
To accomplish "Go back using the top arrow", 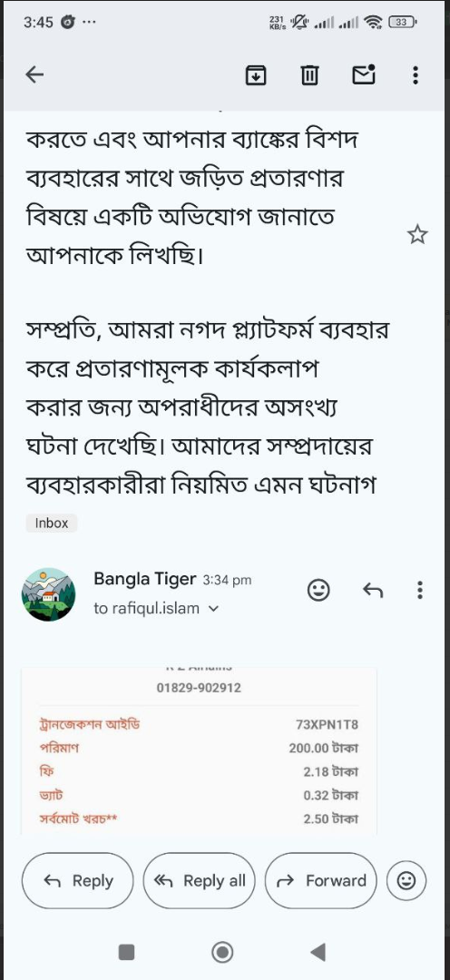I will [x=34, y=75].
